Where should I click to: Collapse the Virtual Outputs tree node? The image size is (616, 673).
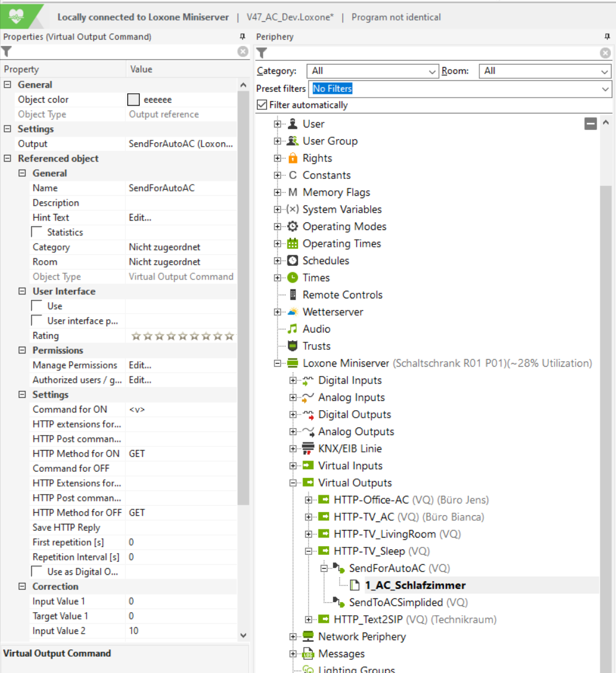point(293,483)
